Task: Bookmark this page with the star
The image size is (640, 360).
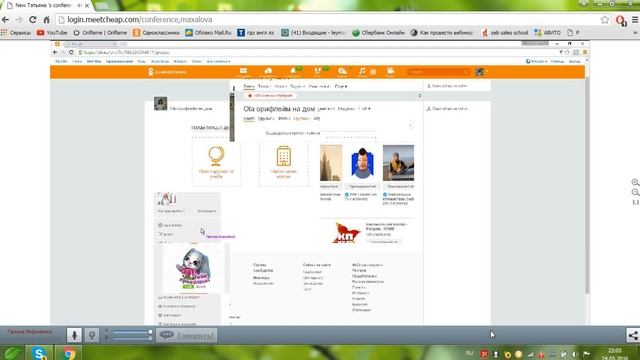Action: [x=604, y=20]
